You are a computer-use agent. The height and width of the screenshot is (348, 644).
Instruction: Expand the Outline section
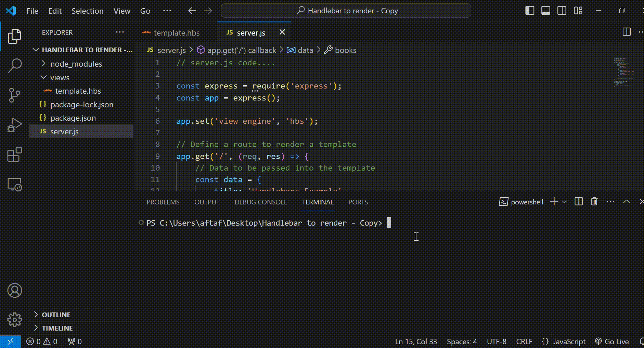[x=56, y=315]
